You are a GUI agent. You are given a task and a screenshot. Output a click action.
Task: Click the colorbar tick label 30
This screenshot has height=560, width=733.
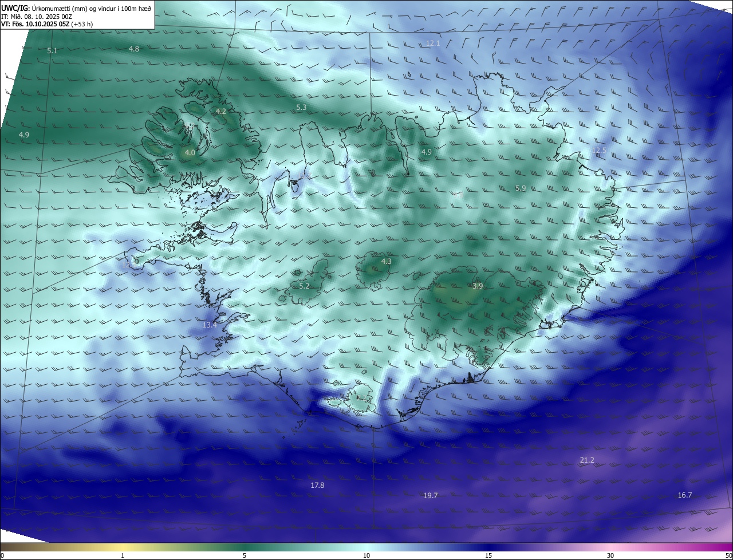point(610,555)
